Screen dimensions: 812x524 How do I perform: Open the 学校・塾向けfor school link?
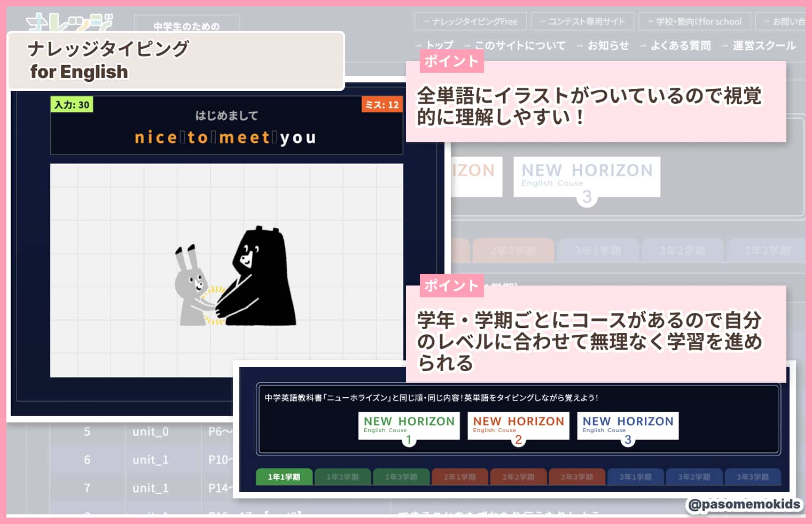[694, 21]
